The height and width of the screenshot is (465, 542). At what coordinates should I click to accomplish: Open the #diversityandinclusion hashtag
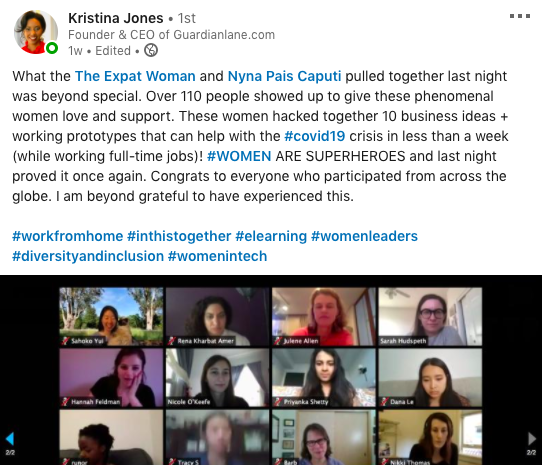88,256
